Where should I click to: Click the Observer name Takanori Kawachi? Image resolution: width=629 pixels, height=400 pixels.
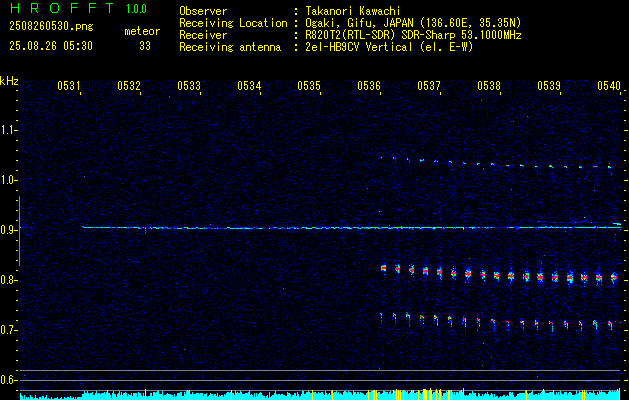point(353,11)
